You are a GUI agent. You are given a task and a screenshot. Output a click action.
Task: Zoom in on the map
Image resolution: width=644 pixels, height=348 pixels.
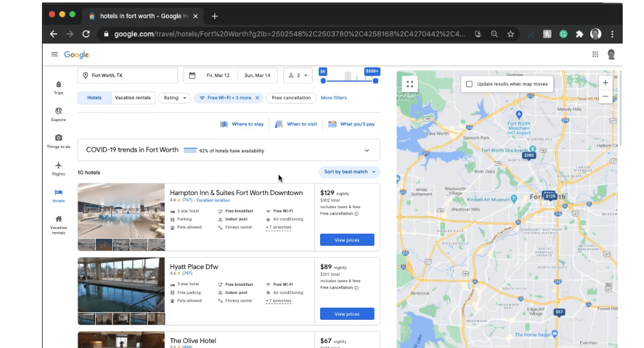[x=605, y=83]
